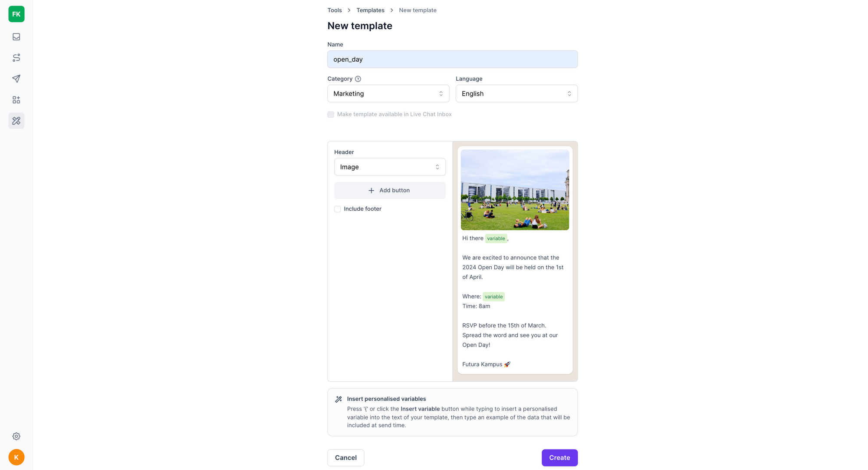Open the Category dropdown showing Marketing

click(x=388, y=93)
